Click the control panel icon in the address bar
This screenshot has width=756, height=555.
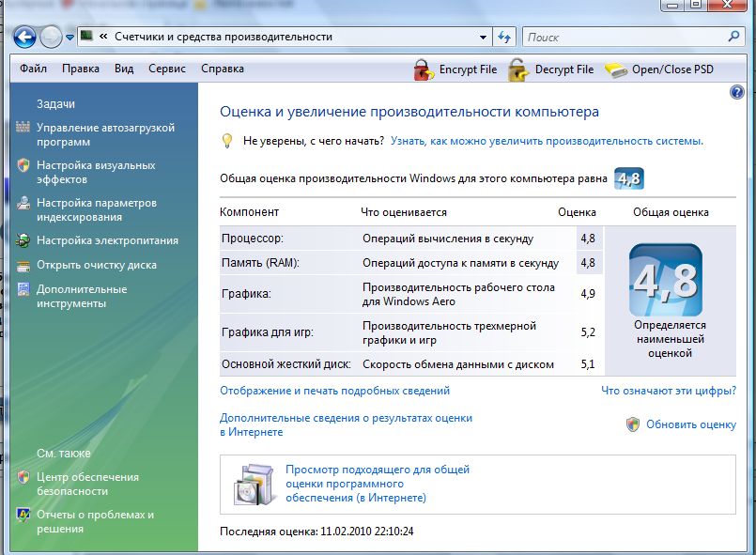[86, 37]
